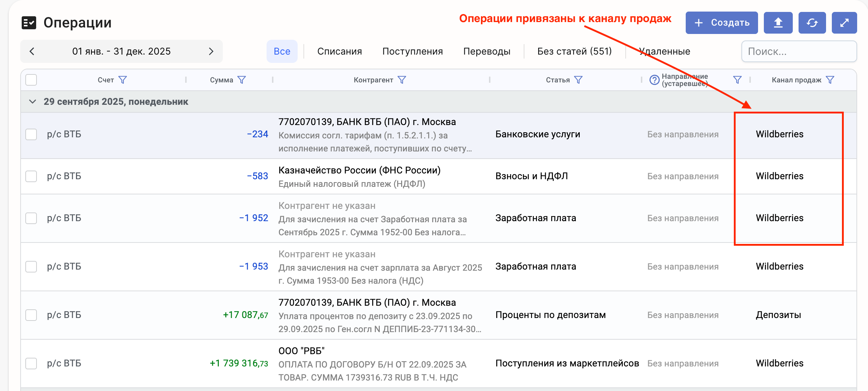Go to next period with right chevron

(211, 51)
